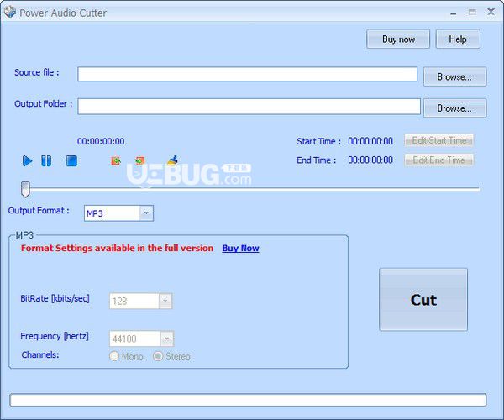
Task: Browse for the source file
Action: coord(454,76)
